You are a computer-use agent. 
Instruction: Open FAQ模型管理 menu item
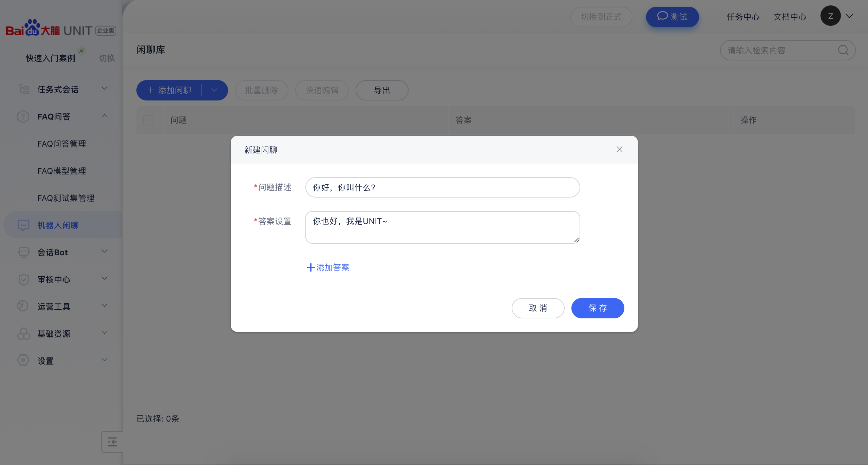[62, 171]
